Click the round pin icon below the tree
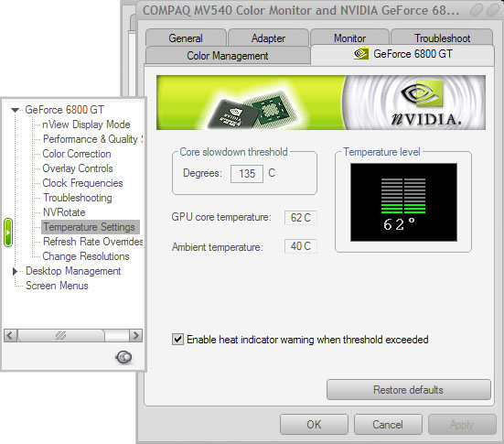Image resolution: width=504 pixels, height=444 pixels. (x=123, y=357)
